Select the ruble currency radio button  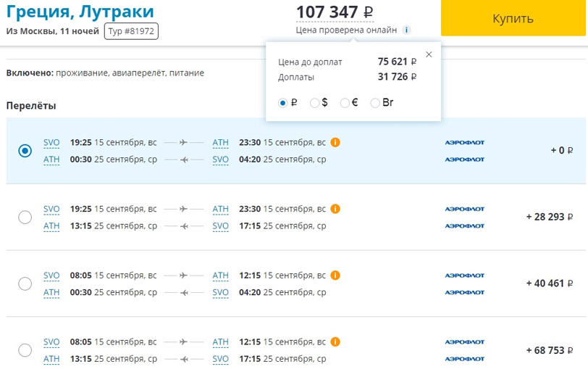pyautogui.click(x=283, y=103)
